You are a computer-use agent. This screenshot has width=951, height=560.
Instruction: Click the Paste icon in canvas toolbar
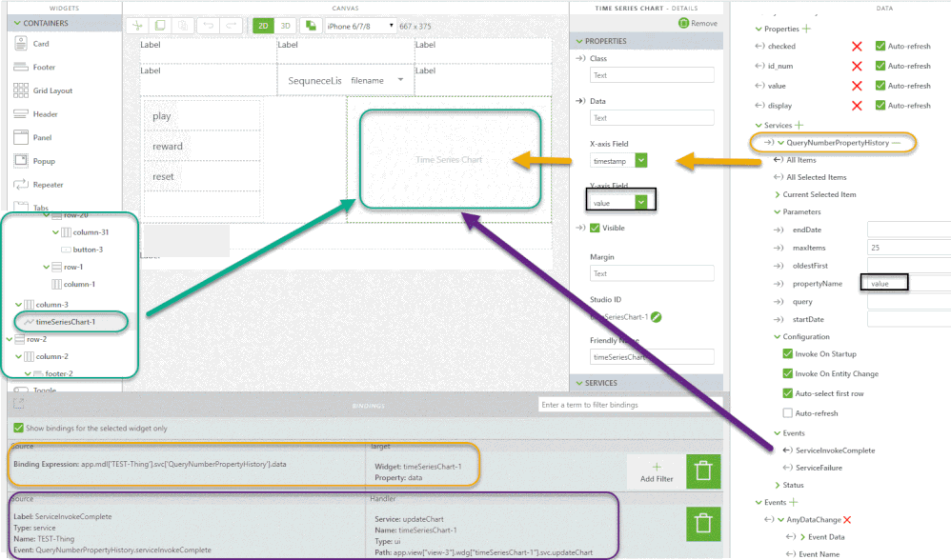(x=183, y=26)
